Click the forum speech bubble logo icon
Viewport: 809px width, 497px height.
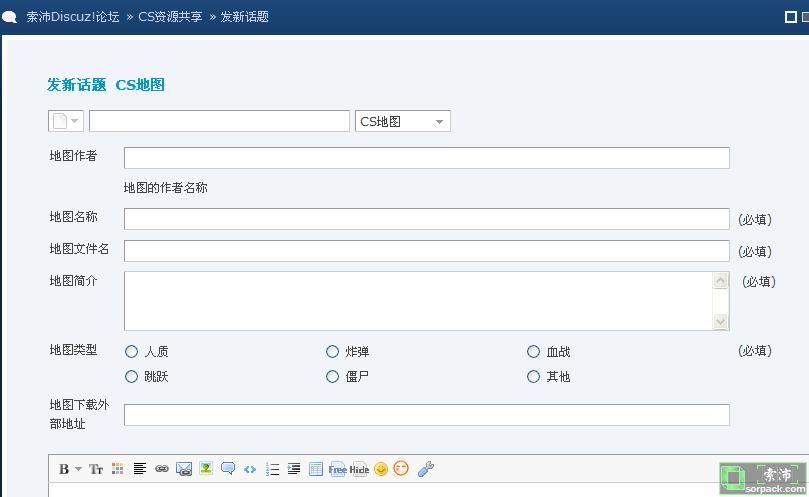[9, 18]
